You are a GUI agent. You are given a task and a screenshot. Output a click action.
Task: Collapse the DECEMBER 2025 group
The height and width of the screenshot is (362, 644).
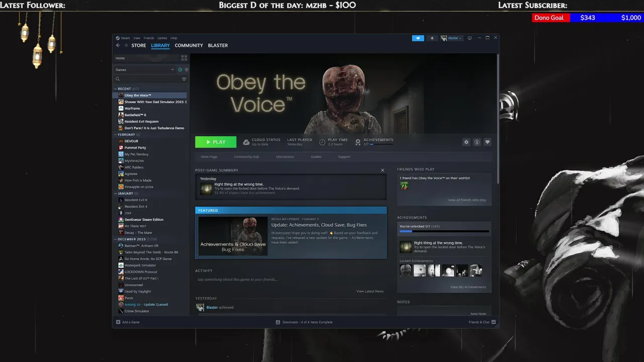tap(115, 239)
